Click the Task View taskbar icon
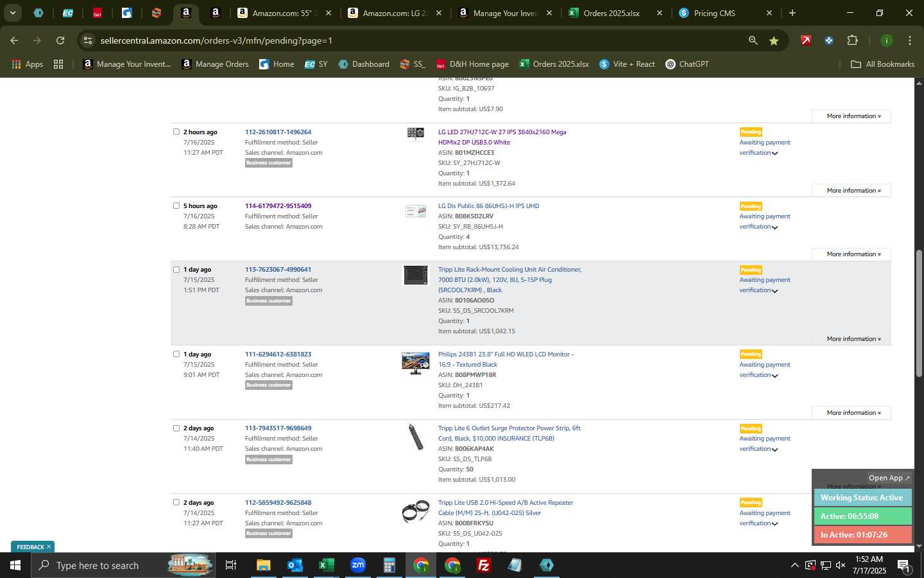The height and width of the screenshot is (578, 924). pos(231,565)
